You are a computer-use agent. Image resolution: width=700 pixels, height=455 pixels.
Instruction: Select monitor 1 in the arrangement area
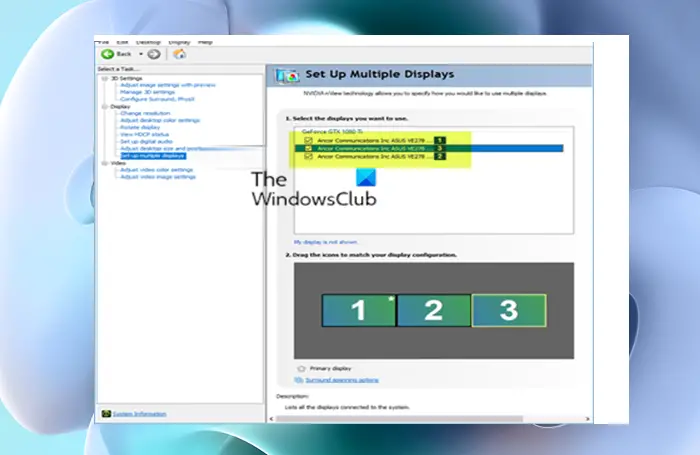click(359, 310)
